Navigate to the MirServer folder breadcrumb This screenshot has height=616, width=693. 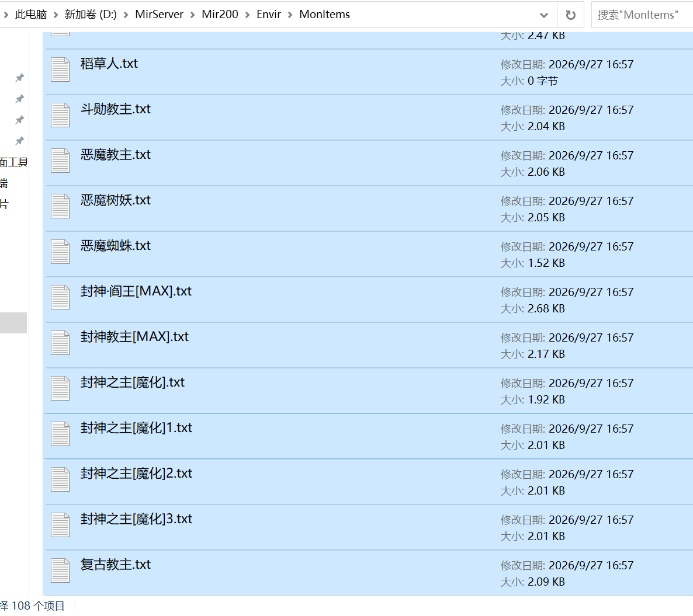pyautogui.click(x=159, y=15)
